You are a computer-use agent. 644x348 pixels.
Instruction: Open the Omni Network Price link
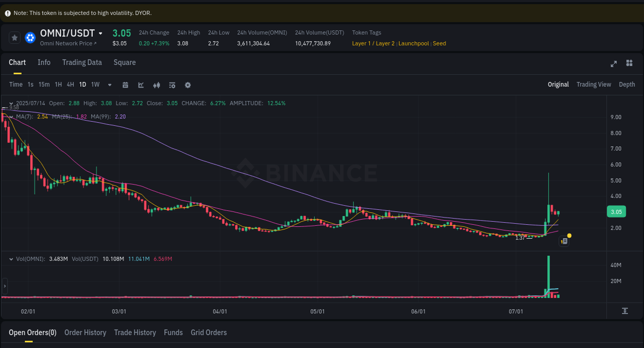[x=67, y=43]
